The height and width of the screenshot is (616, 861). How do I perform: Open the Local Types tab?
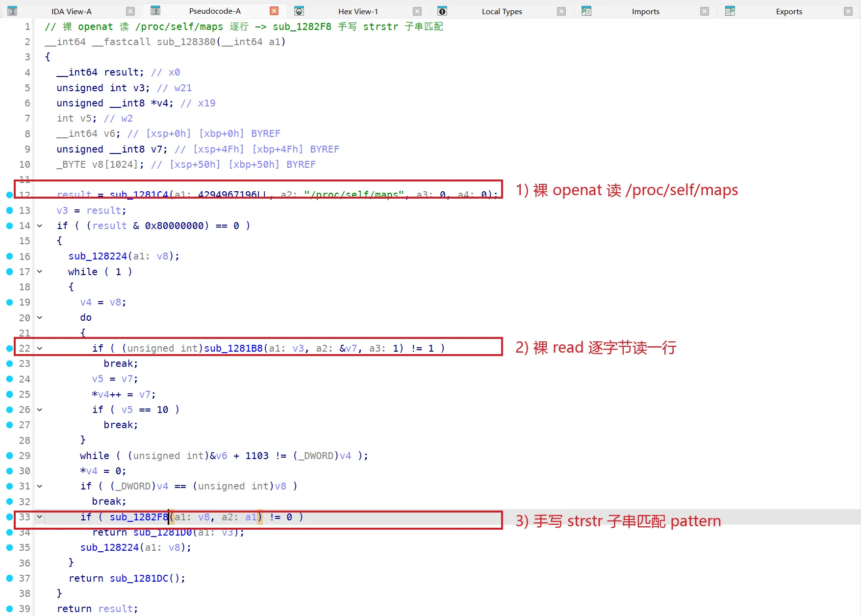click(502, 11)
